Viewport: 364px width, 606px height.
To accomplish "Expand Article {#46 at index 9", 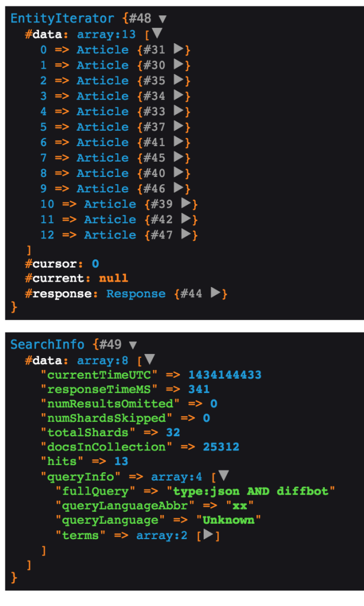I will (178, 188).
